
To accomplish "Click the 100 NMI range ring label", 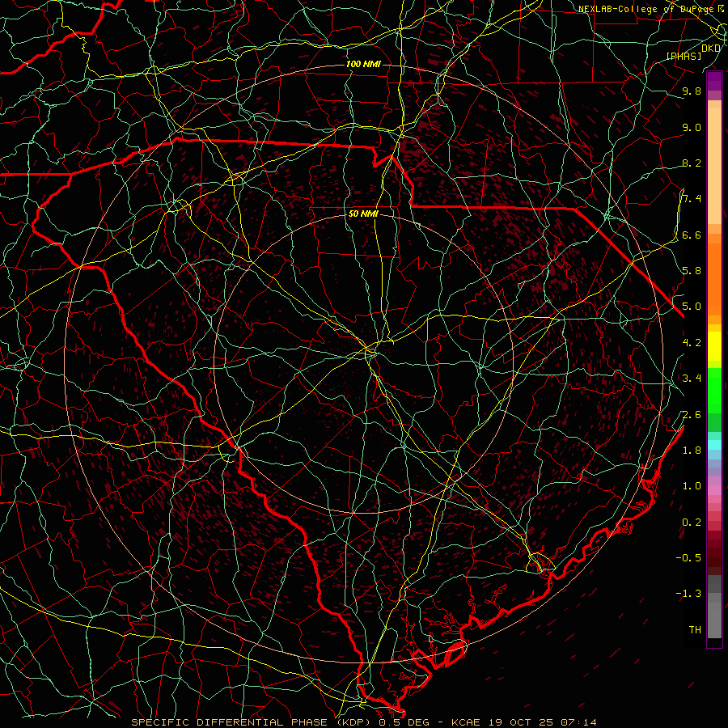I will pos(363,64).
